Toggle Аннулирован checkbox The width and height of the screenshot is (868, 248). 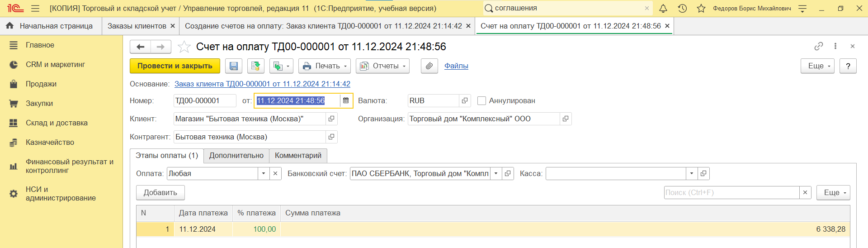482,101
